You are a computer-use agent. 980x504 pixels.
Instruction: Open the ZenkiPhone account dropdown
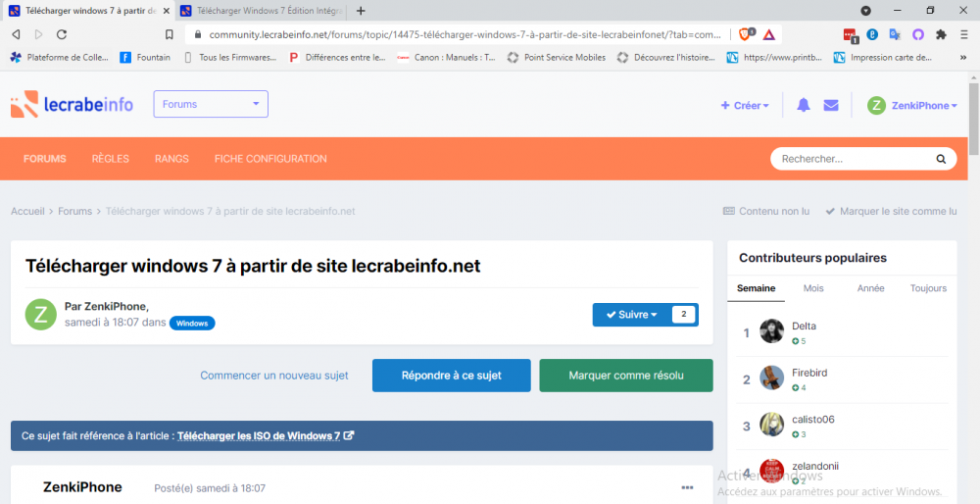[x=911, y=105]
